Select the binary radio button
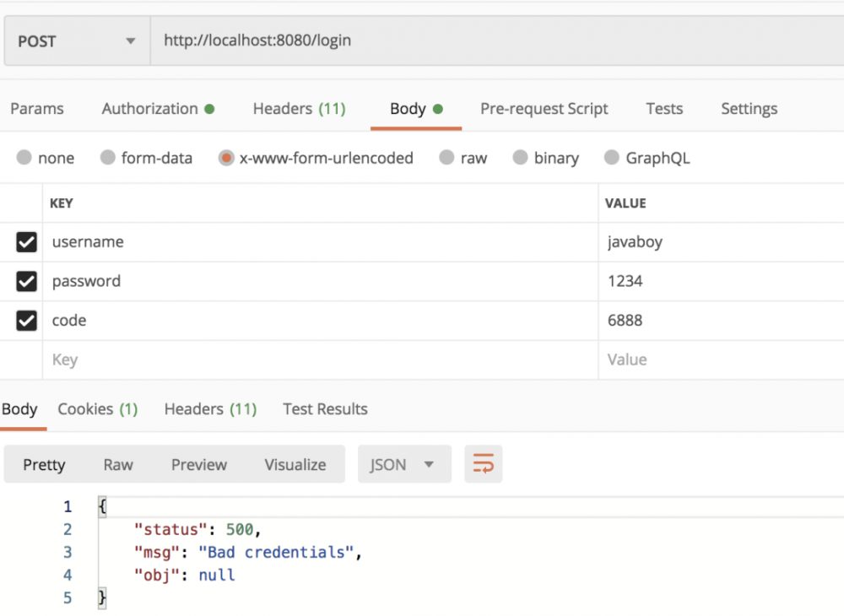Viewport: 844px width, 616px height. 520,158
